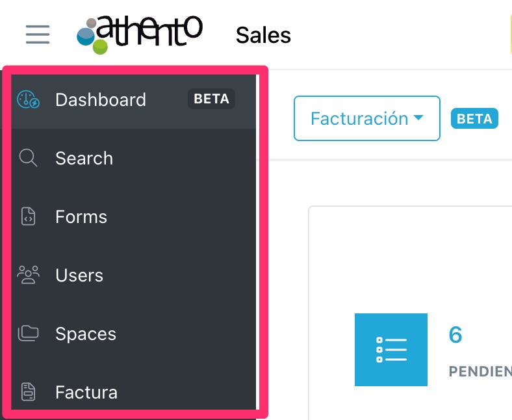Open the Users sidebar label

(79, 275)
